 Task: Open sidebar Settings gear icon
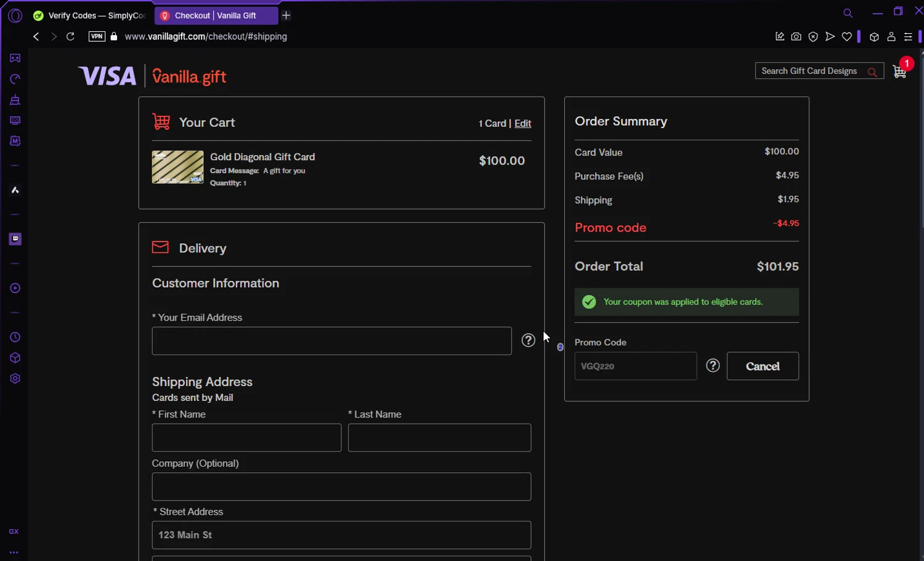pyautogui.click(x=15, y=379)
